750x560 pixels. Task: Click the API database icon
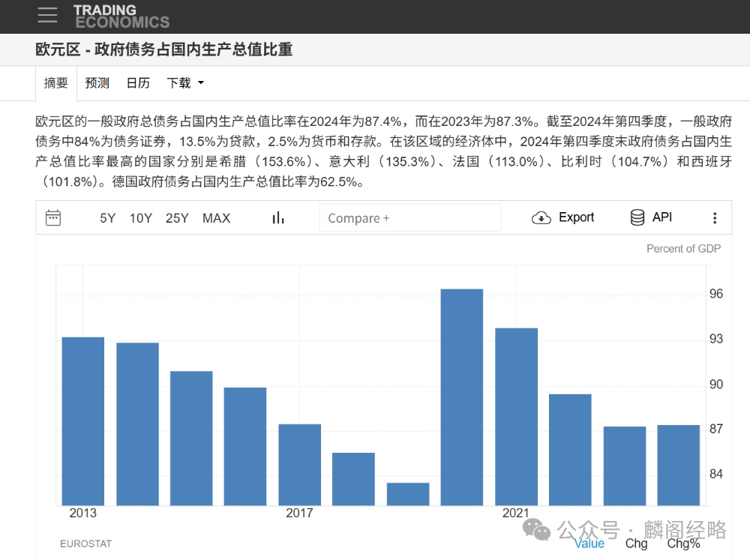pyautogui.click(x=637, y=217)
